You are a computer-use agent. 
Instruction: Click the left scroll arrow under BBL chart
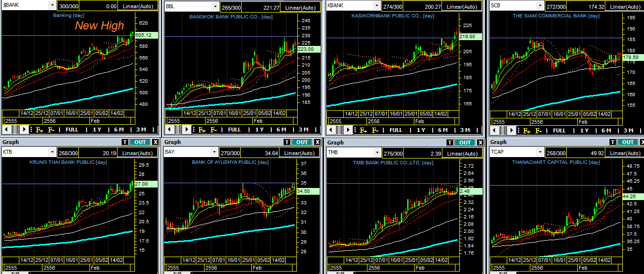click(x=169, y=130)
